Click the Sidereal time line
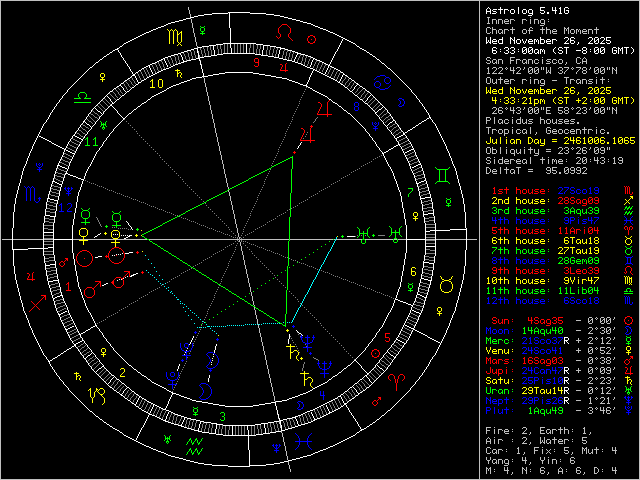Viewport: 640px width, 480px height. pyautogui.click(x=555, y=161)
